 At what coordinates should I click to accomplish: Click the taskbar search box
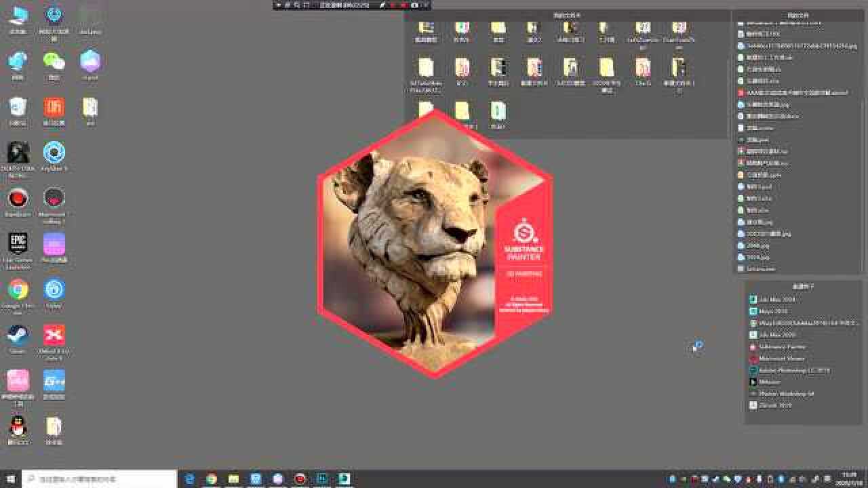point(99,479)
